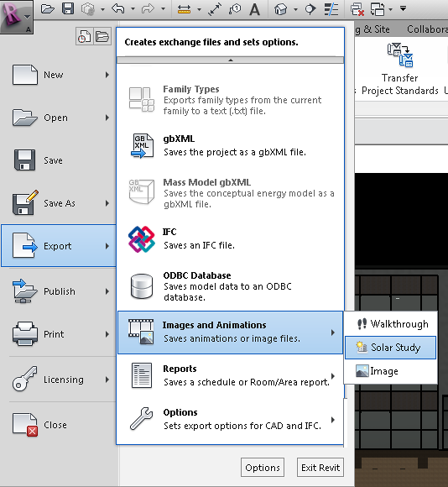Choose Walkthrough from the submenu

(391, 324)
